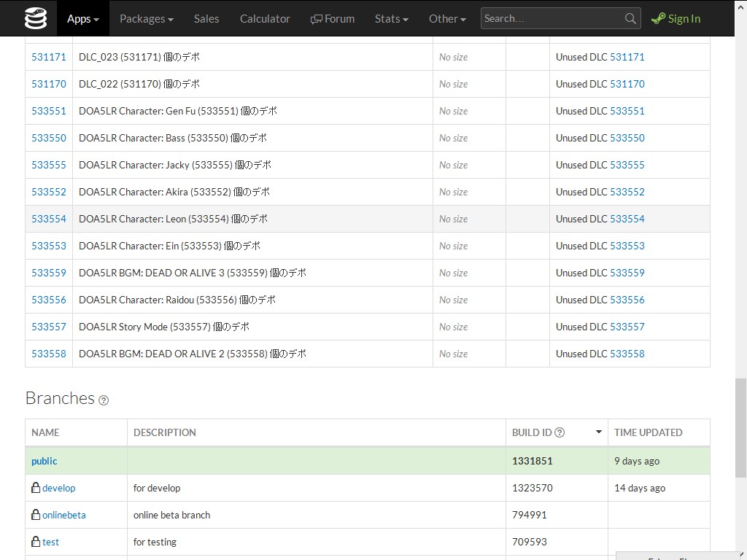Sort branches by Build ID arrow
Viewport: 747px width, 560px height.
[x=599, y=432]
